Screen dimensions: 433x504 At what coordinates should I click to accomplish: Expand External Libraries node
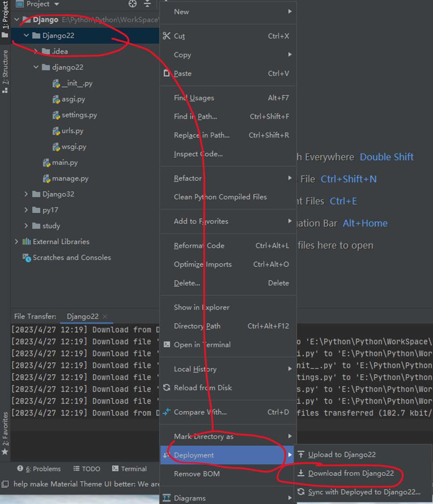tap(17, 241)
